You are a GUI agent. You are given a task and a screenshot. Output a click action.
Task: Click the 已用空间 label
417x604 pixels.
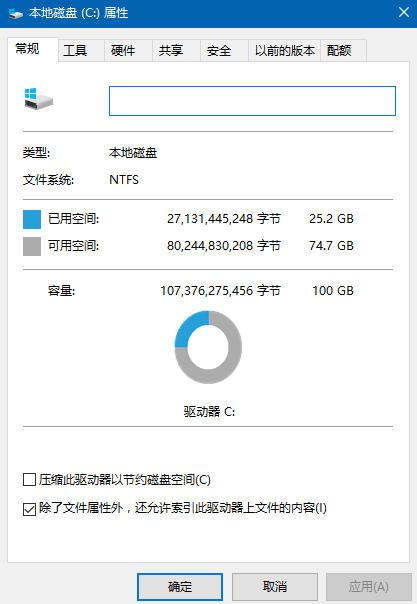tap(73, 219)
